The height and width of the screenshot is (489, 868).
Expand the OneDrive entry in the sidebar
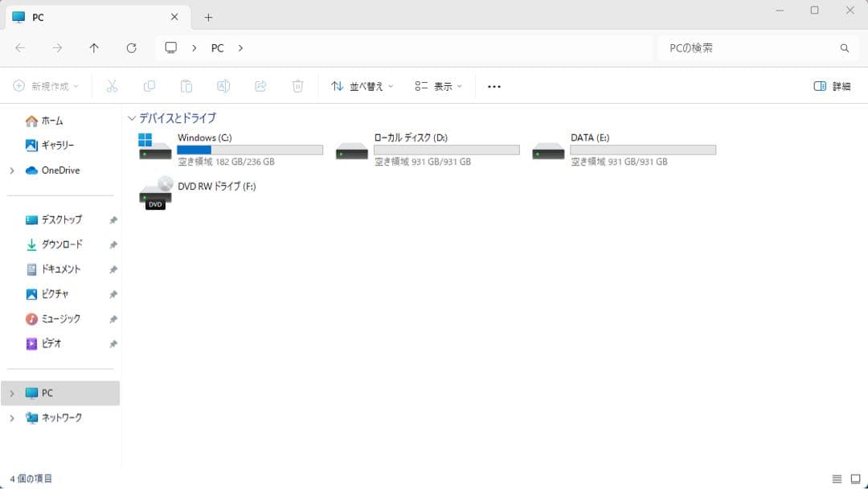pos(13,170)
